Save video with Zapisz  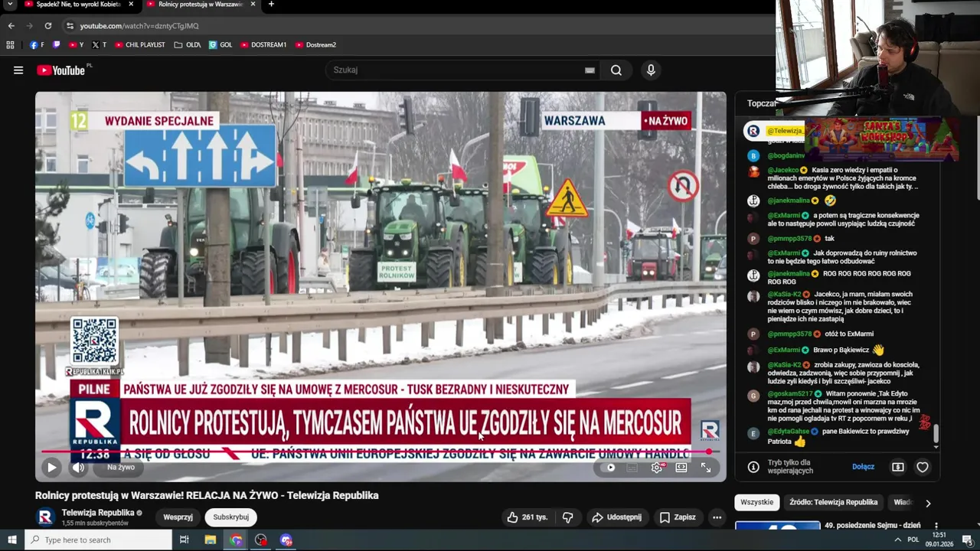coord(678,517)
